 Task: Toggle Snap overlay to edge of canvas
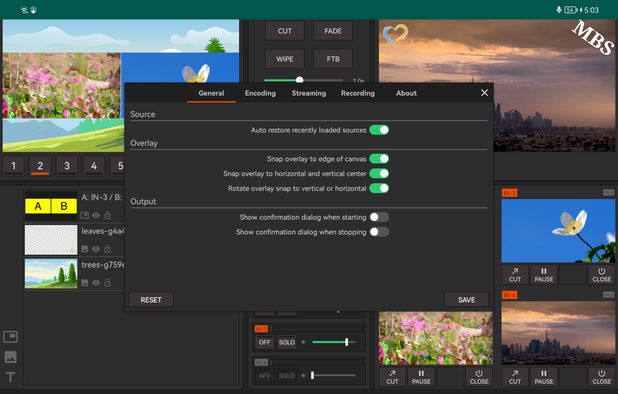coord(379,159)
